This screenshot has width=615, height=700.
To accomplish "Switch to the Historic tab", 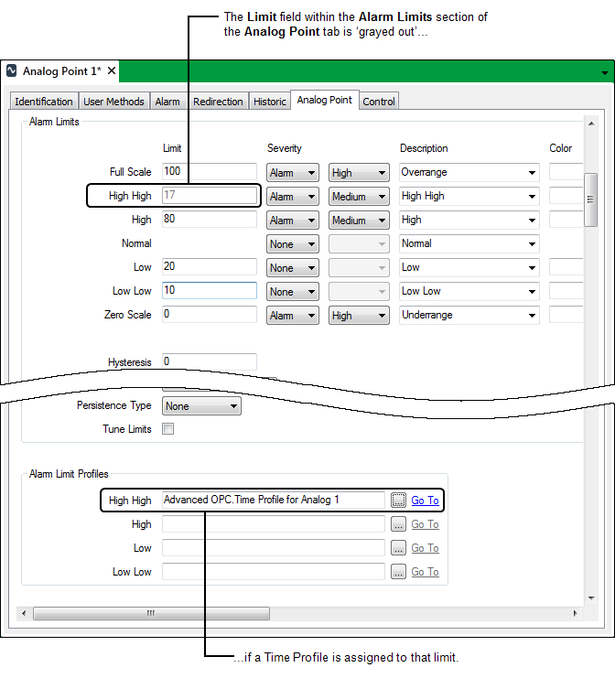I will click(x=270, y=102).
